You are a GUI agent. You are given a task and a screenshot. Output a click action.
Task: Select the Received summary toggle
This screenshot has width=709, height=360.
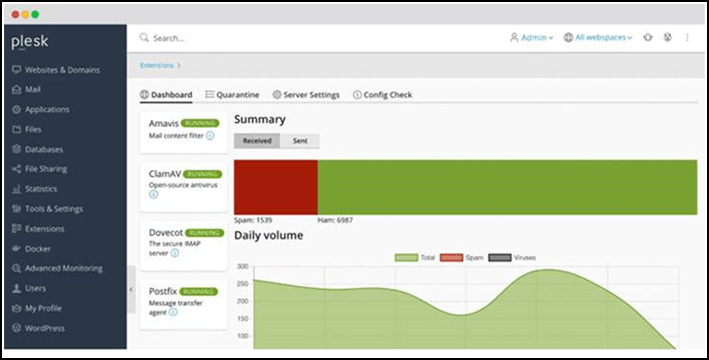click(x=257, y=141)
